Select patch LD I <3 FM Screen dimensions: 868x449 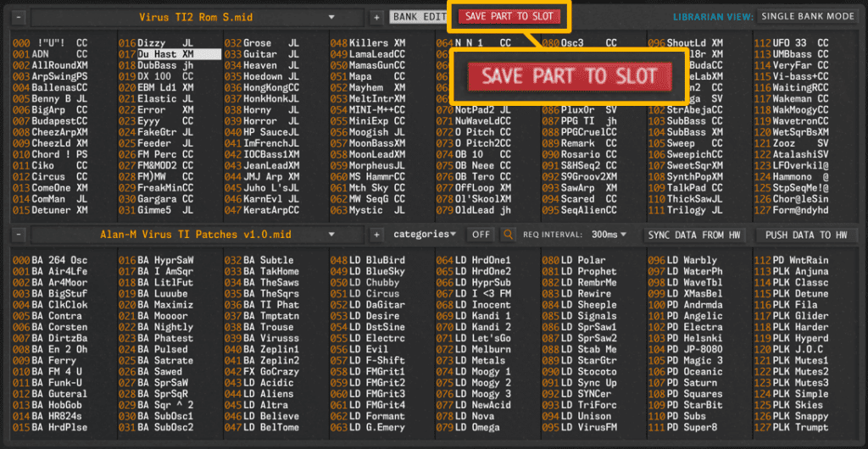[x=474, y=294]
